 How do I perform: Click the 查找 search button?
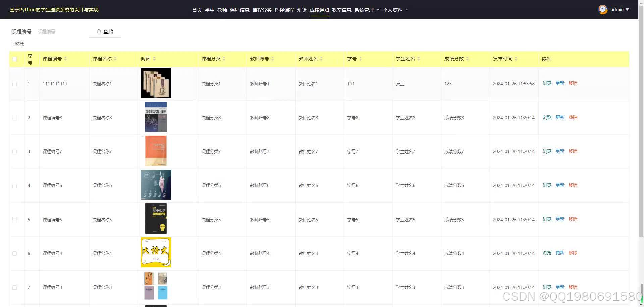105,32
